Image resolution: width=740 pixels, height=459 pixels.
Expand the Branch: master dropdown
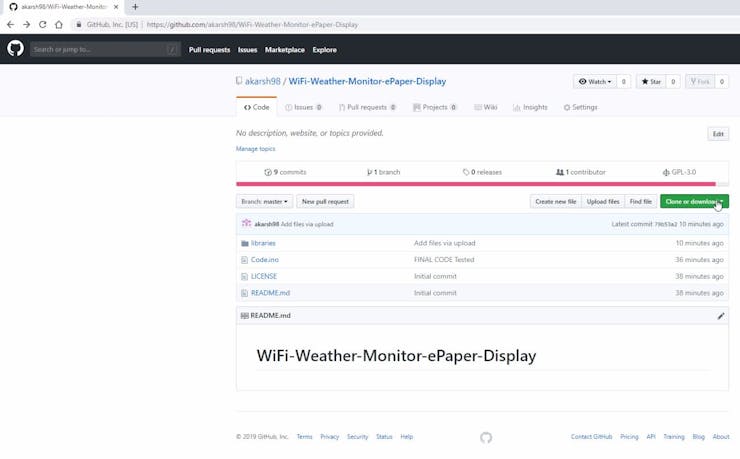(265, 202)
